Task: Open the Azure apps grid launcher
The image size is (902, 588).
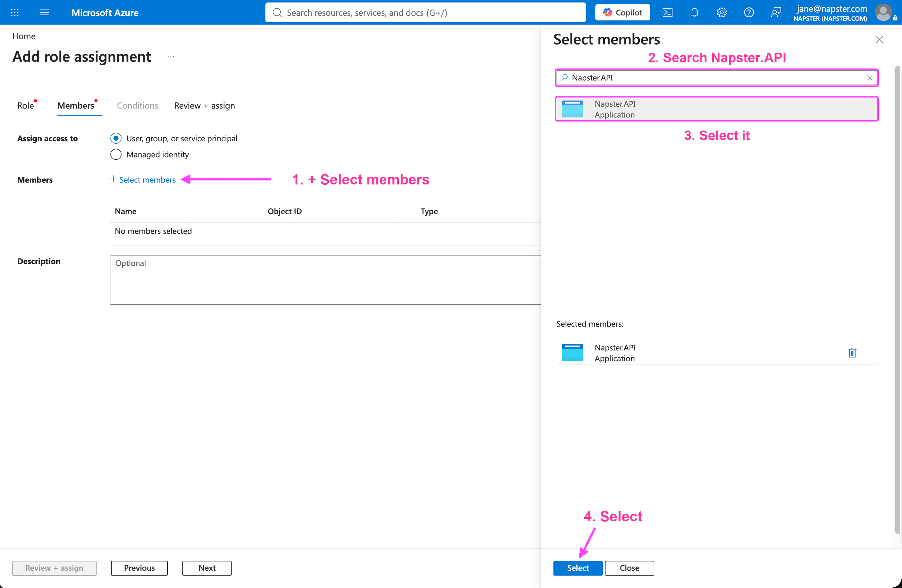Action: coord(15,13)
